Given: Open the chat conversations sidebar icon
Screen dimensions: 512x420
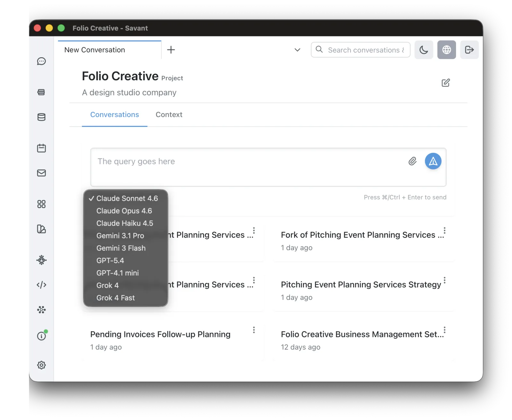Looking at the screenshot, I should click(x=41, y=61).
